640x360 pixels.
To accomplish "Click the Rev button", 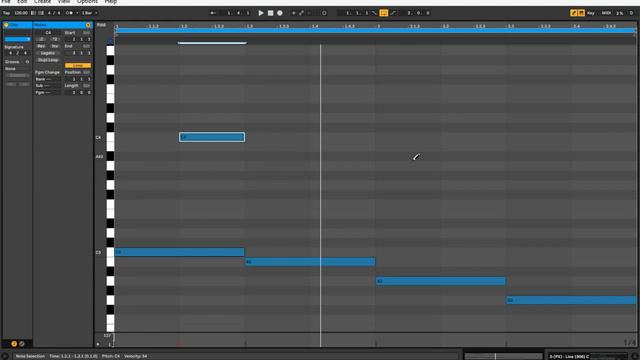I will [41, 46].
